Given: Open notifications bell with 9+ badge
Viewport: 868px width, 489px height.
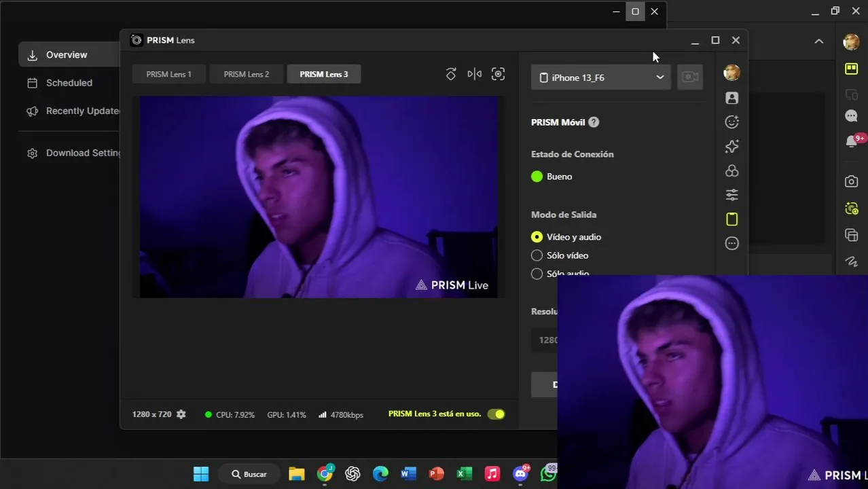Looking at the screenshot, I should coord(853,141).
